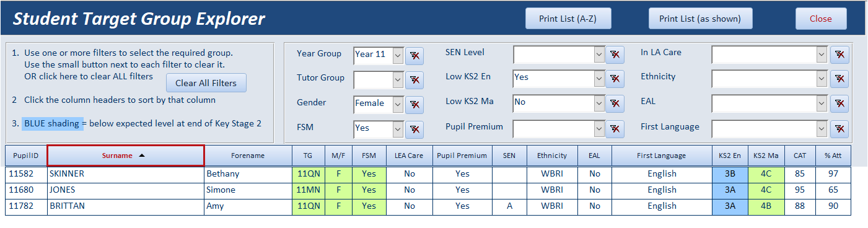Clear the SEN Level filter icon
The image size is (868, 228).
tap(615, 55)
